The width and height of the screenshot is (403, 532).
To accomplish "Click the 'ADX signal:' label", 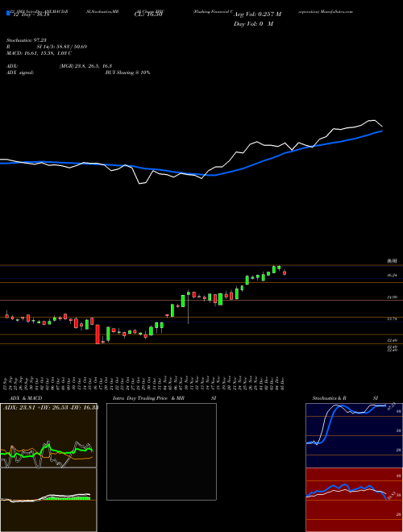I will coord(20,73).
